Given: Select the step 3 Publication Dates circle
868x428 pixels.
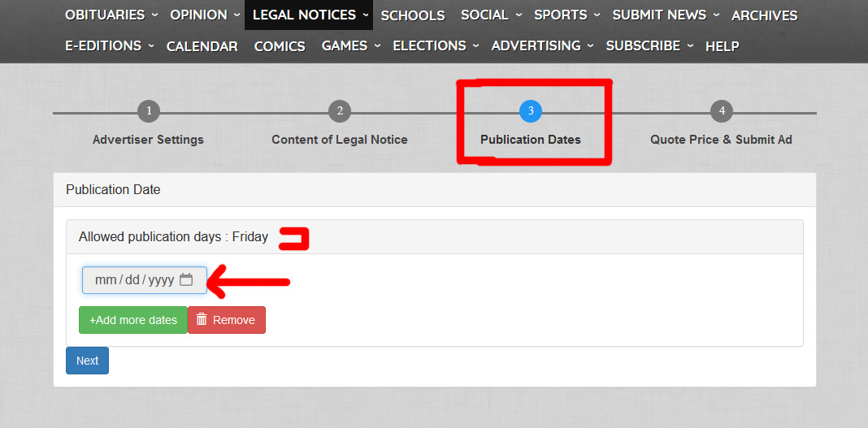Looking at the screenshot, I should [530, 111].
